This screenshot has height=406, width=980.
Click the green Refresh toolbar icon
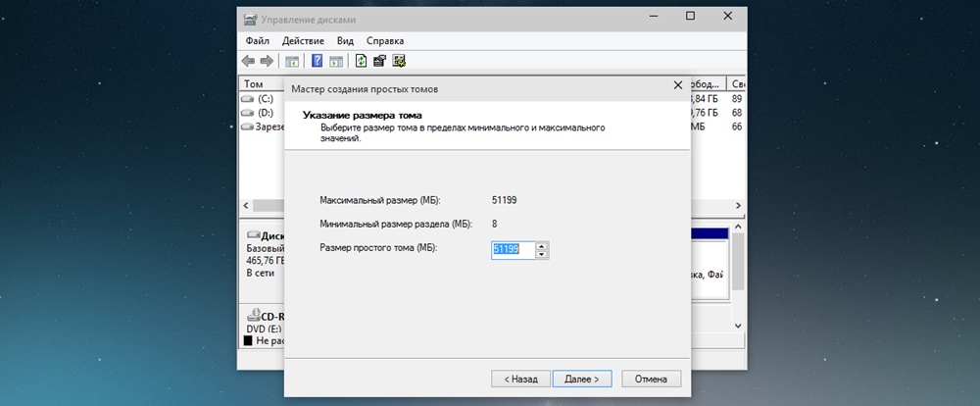362,61
